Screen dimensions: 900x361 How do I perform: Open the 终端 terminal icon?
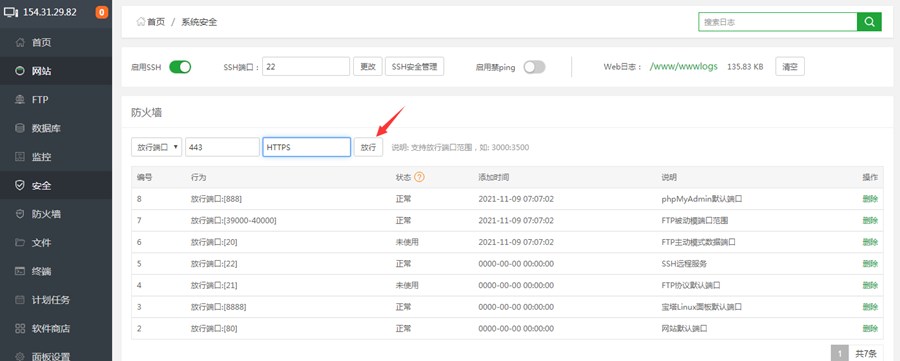tap(20, 271)
